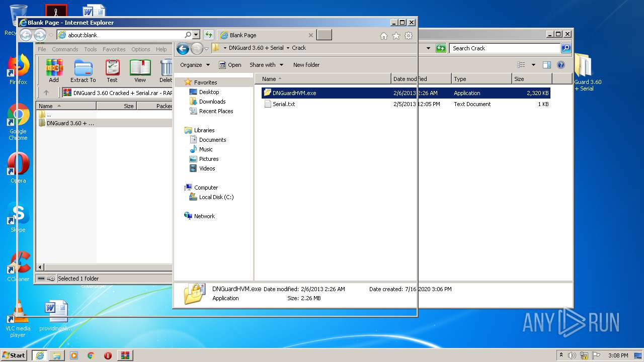Click the WinRAR Test archive icon
This screenshot has height=362, width=644.
(112, 71)
